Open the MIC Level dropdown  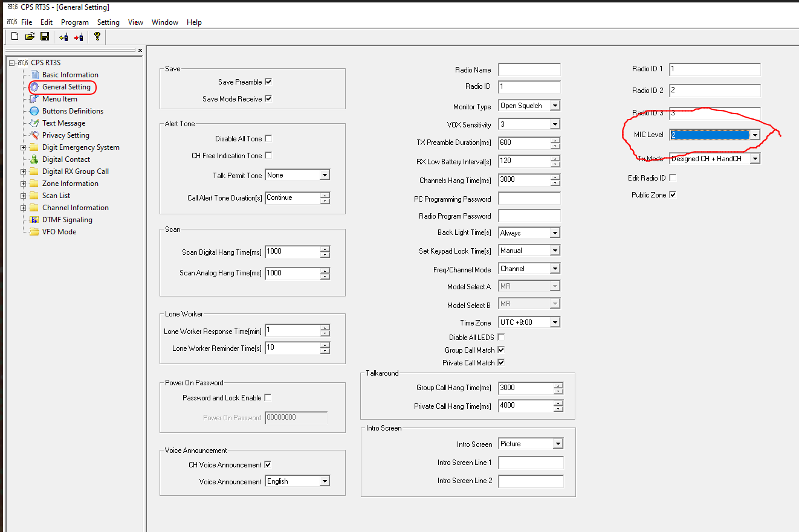coord(754,135)
